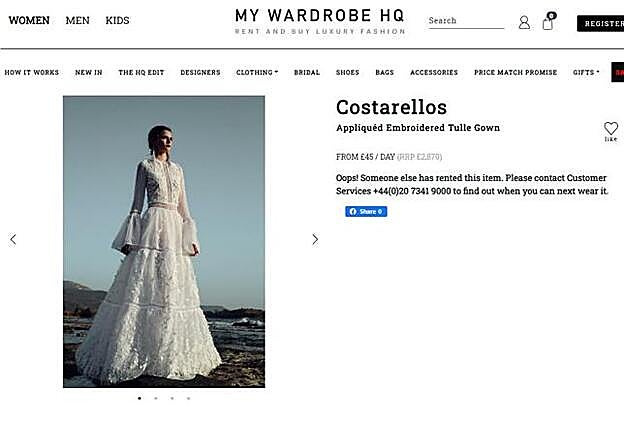Switch to the Men section
This screenshot has width=624, height=424.
tap(77, 21)
